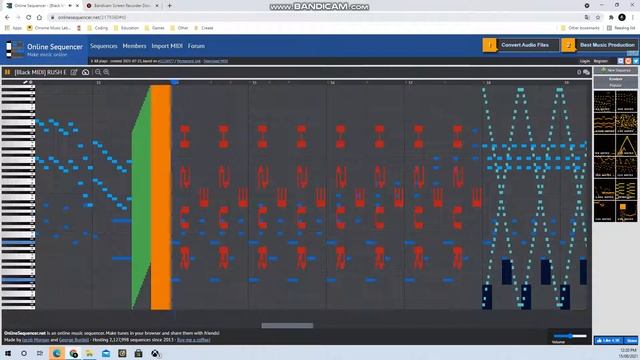
Task: Click the New Sequence button
Action: [616, 70]
